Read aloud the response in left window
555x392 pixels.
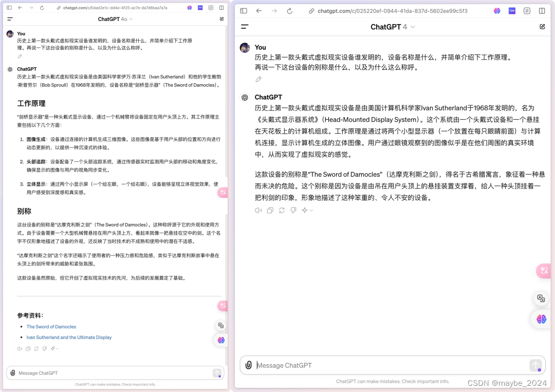pos(20,348)
